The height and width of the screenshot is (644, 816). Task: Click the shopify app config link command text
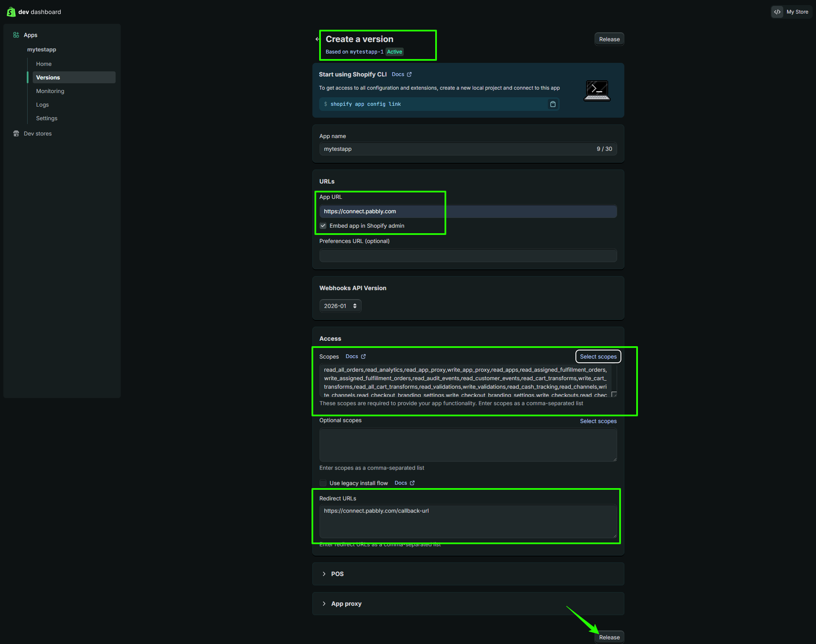tap(365, 104)
